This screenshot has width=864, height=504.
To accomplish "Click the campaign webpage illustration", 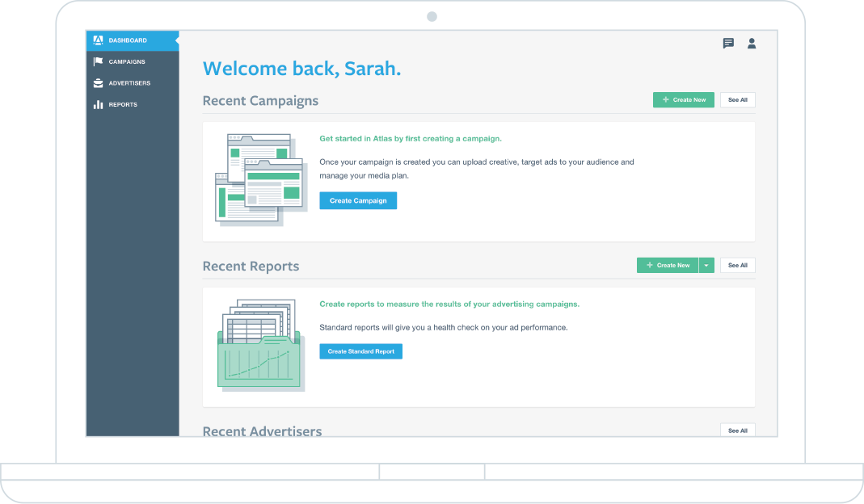I will click(x=260, y=178).
